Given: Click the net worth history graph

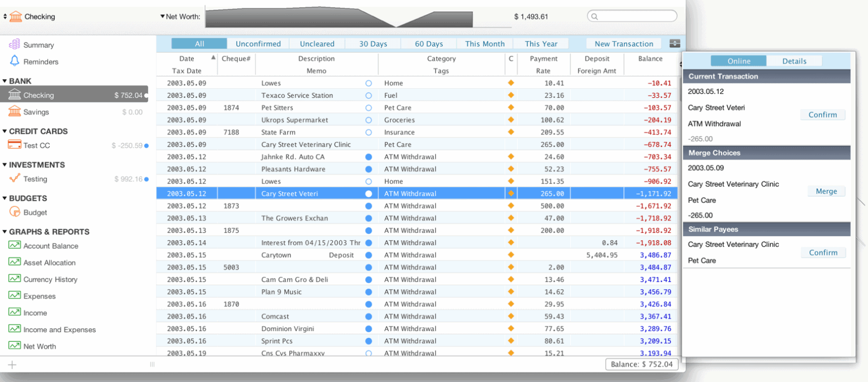Looking at the screenshot, I should (339, 17).
